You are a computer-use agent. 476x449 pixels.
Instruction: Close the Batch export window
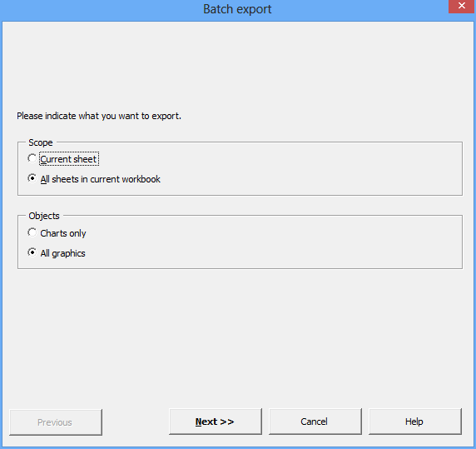(x=462, y=6)
